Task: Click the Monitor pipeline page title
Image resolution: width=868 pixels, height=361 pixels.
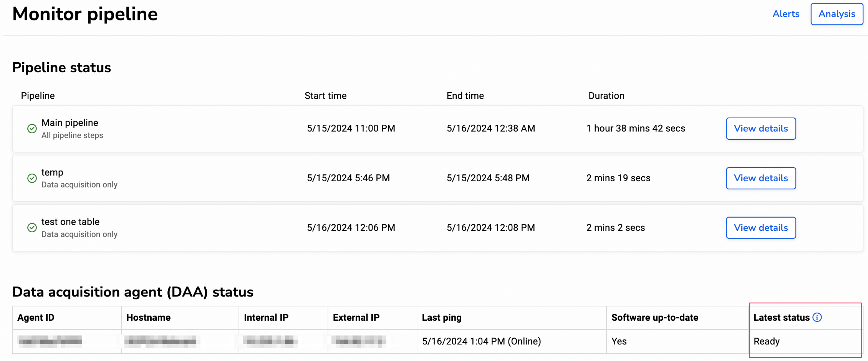Action: (85, 14)
